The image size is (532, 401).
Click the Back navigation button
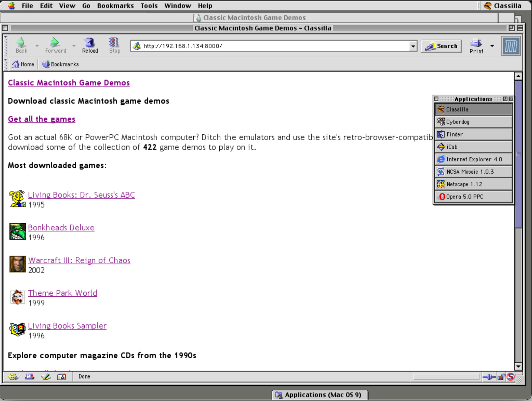pyautogui.click(x=21, y=45)
